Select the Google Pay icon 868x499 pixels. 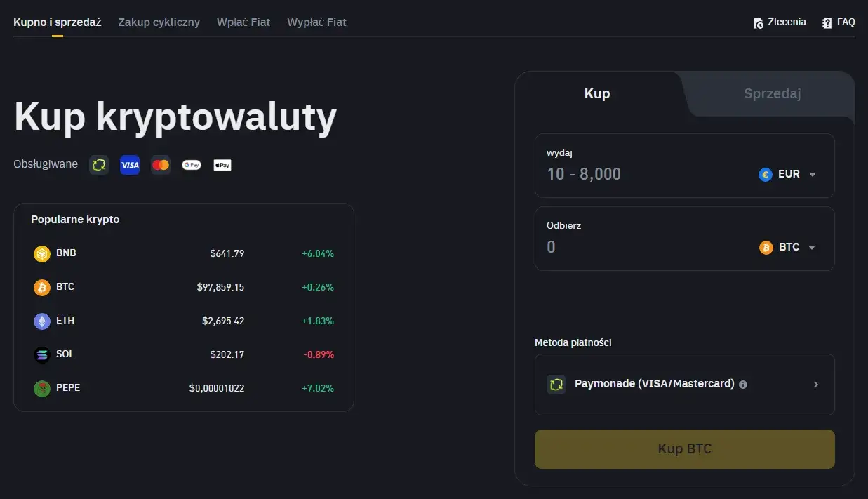pos(192,165)
